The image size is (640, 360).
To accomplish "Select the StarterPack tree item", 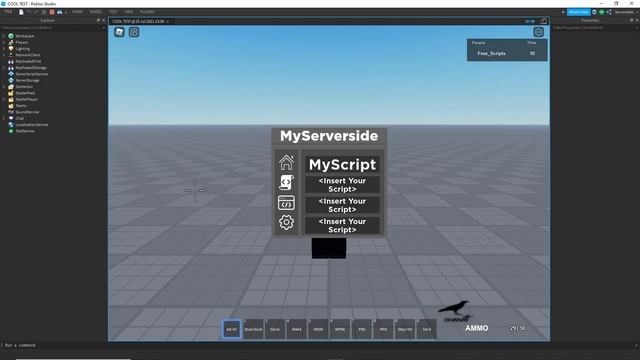I will [x=25, y=93].
